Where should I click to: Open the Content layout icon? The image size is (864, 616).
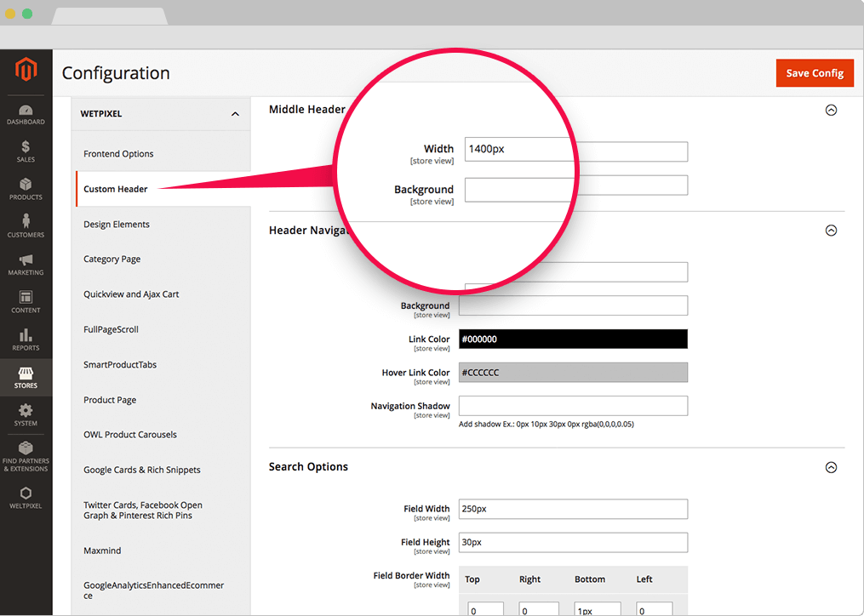26,302
